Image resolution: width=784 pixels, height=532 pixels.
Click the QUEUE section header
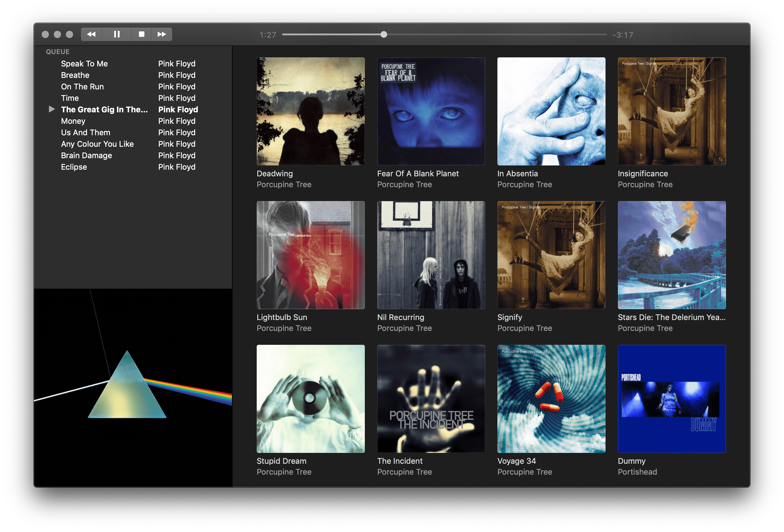pos(57,52)
